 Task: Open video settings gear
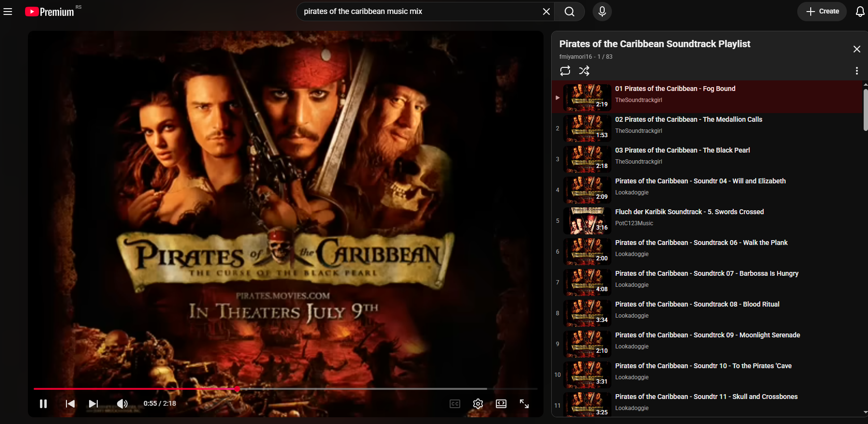tap(478, 404)
